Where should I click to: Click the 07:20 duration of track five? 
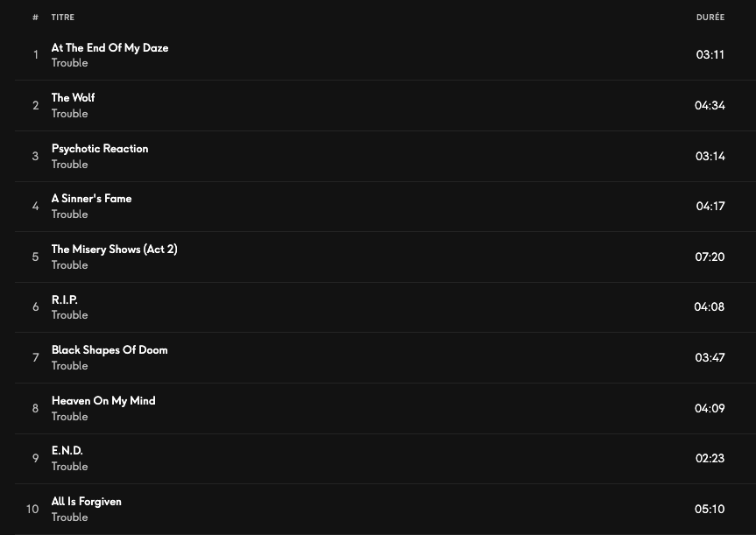pos(710,257)
